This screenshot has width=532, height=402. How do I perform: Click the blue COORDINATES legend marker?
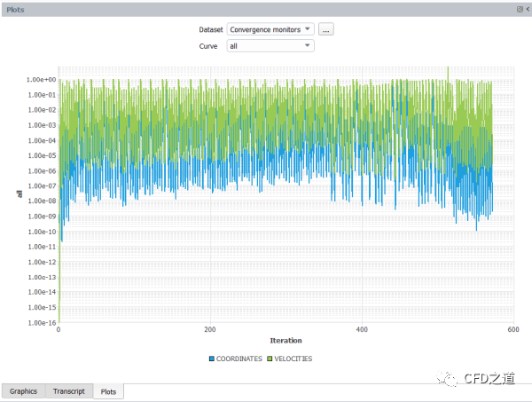tap(212, 359)
